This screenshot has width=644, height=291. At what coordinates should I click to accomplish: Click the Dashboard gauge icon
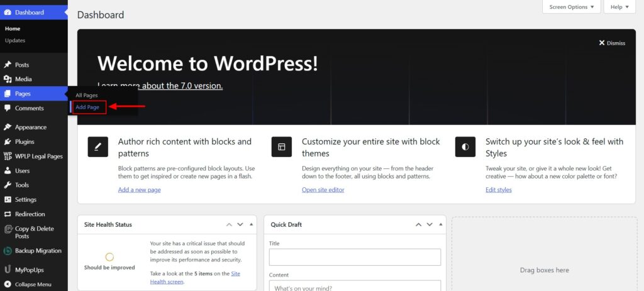(x=8, y=13)
